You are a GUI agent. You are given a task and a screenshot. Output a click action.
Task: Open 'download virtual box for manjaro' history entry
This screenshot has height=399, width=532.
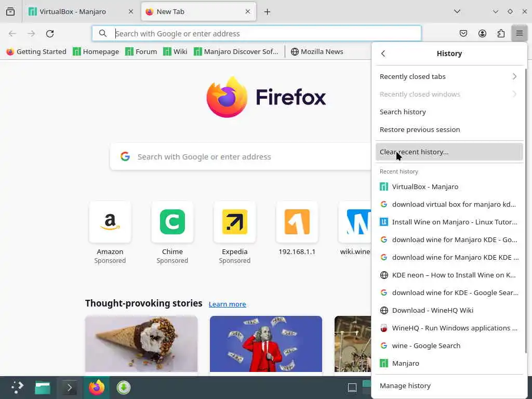(449, 204)
